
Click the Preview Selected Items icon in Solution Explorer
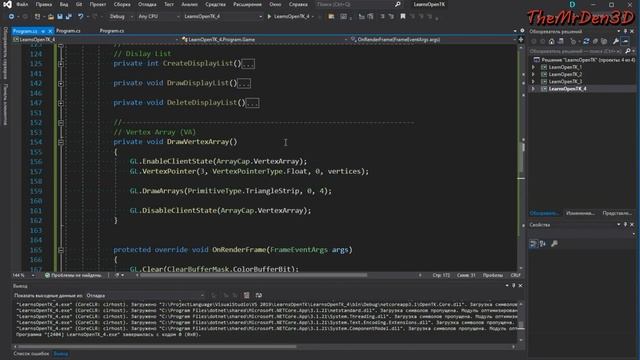tap(625, 41)
